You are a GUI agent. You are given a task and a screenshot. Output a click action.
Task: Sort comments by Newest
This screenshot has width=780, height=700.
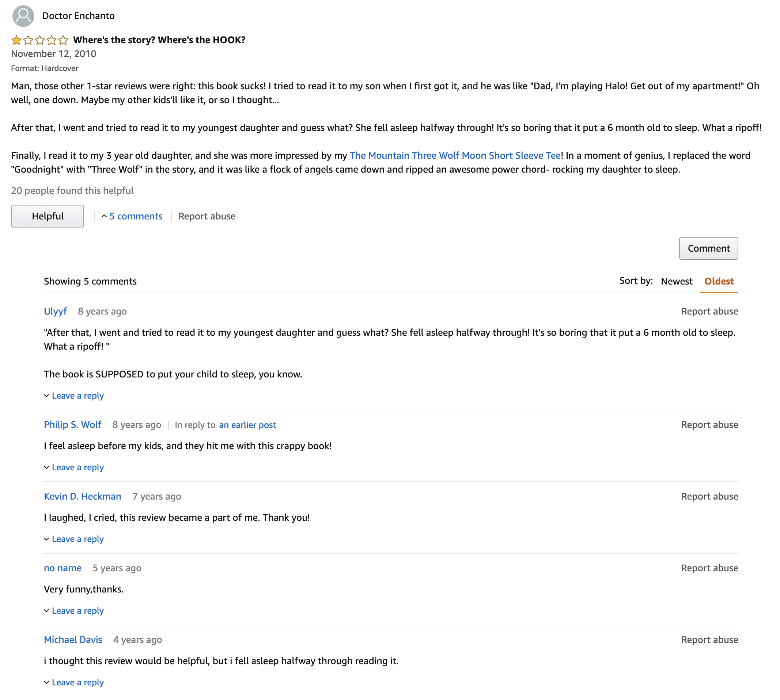pos(677,281)
